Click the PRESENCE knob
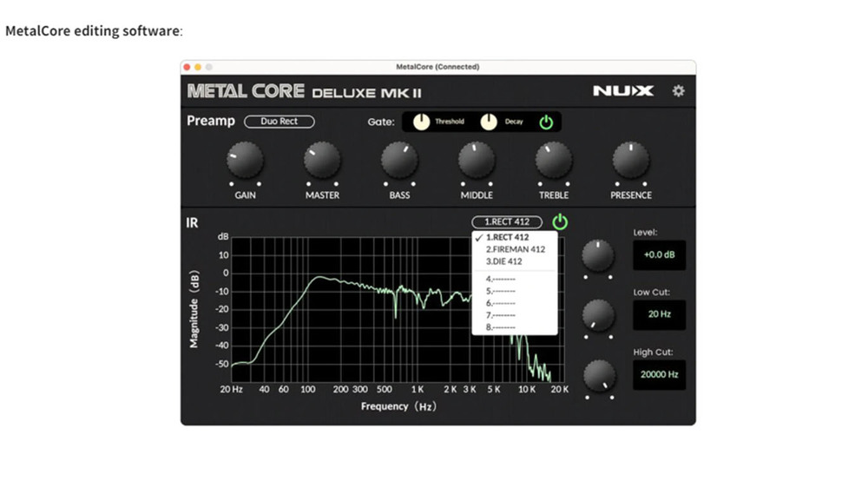 click(x=630, y=160)
